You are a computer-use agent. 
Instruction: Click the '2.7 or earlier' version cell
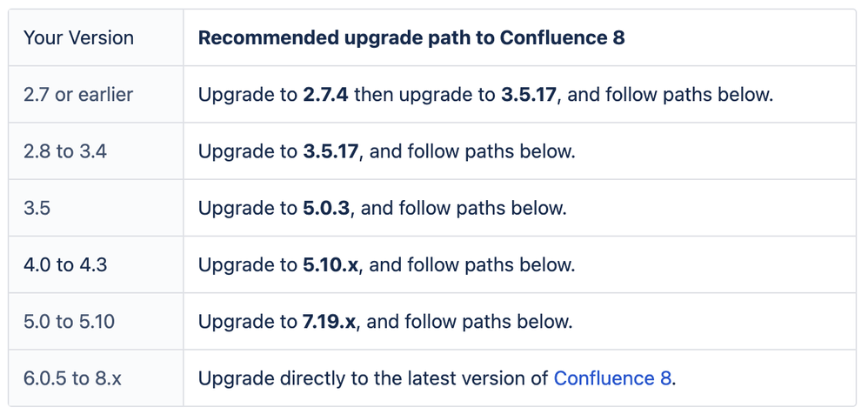point(96,95)
